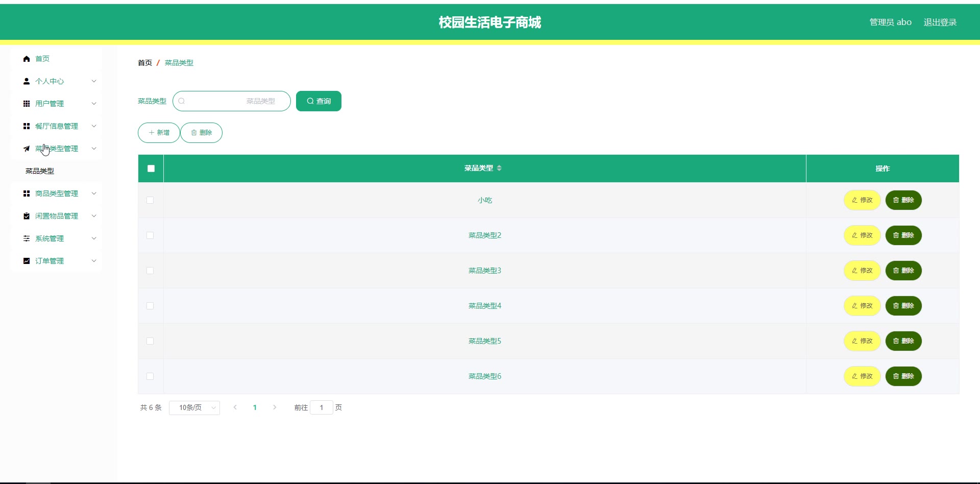Open the 订单管理 sidebar menu
The image size is (980, 484).
56,261
